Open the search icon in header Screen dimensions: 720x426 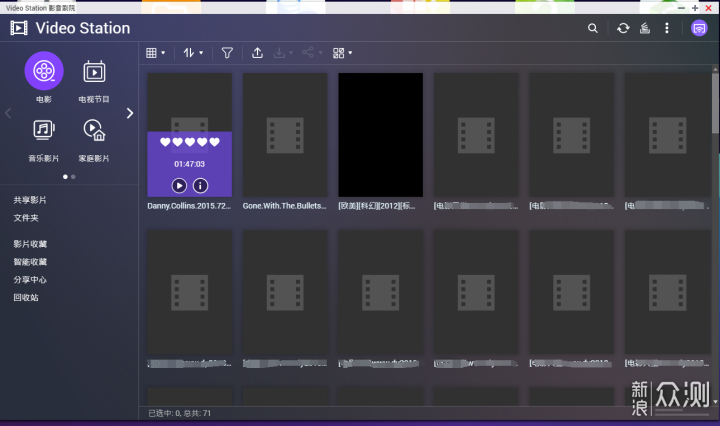tap(593, 28)
